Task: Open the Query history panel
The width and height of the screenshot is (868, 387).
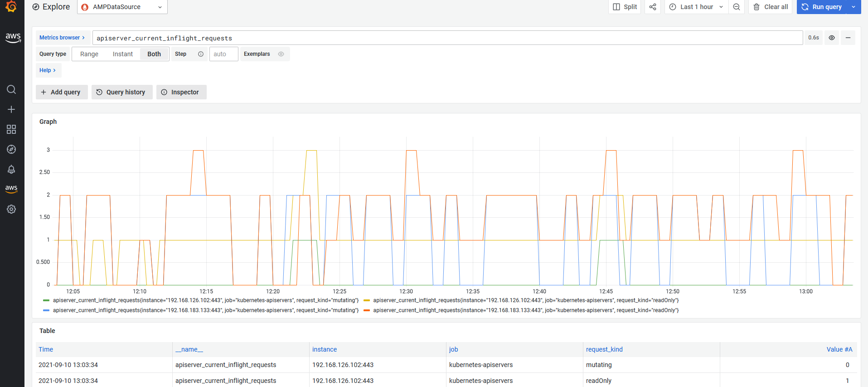Action: 121,92
